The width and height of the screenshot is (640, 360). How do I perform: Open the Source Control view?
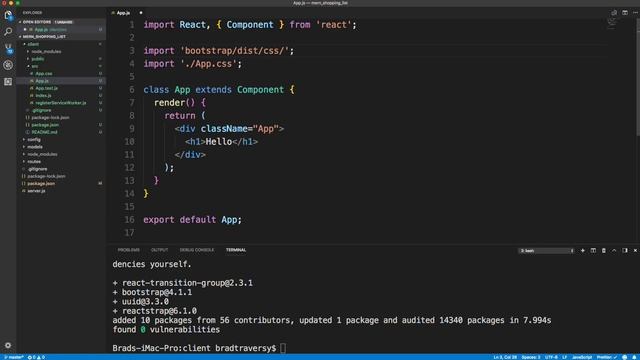(x=8, y=49)
